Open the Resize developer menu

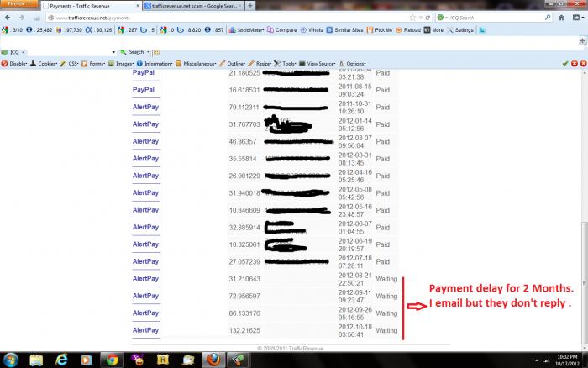260,64
